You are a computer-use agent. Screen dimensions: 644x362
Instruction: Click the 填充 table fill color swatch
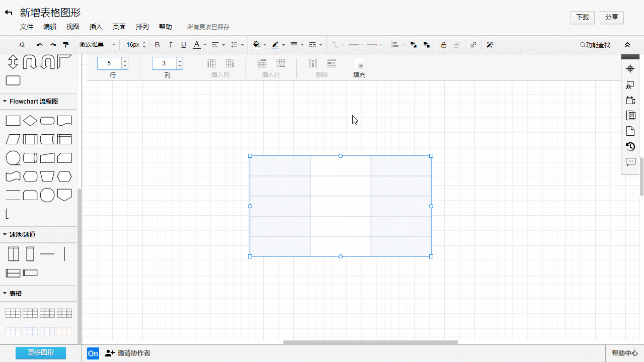(359, 64)
